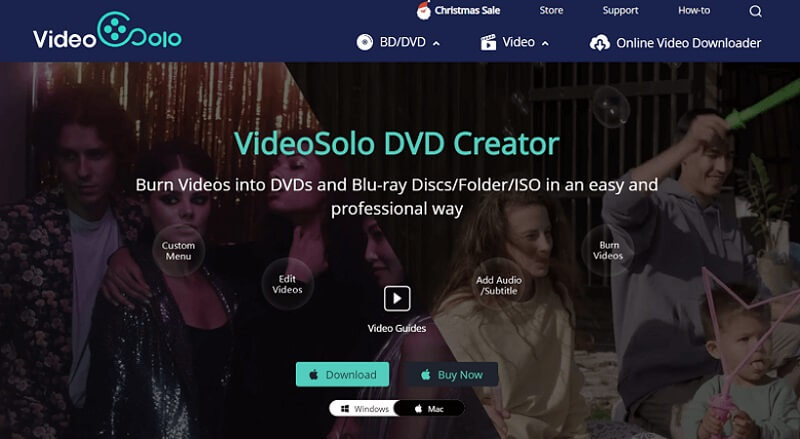Click the Buy Now button
800x439 pixels.
(x=452, y=375)
